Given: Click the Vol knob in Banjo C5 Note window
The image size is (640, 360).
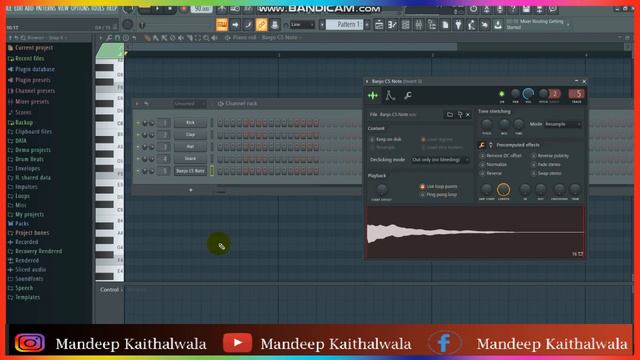Looking at the screenshot, I should point(528,94).
